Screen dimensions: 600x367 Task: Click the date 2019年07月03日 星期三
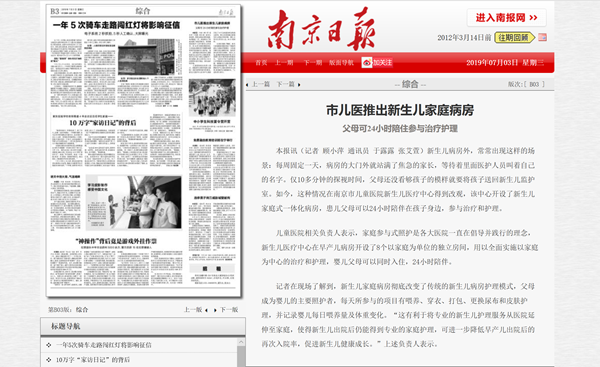505,63
